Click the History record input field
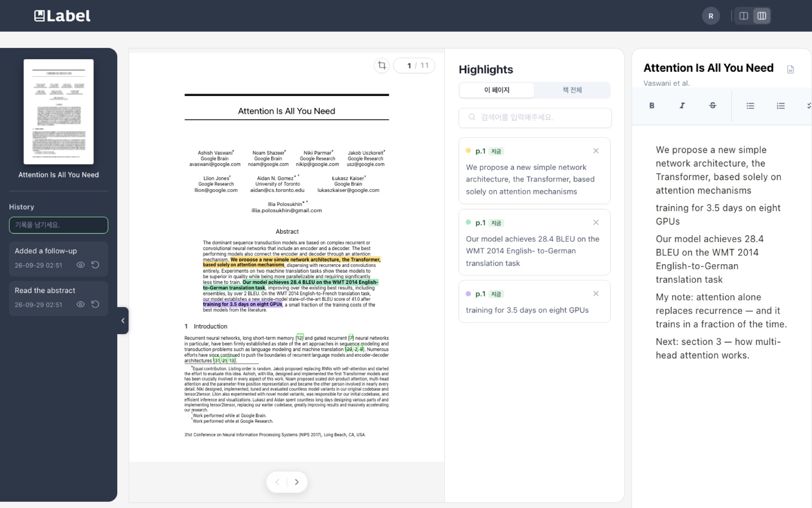Image resolution: width=812 pixels, height=508 pixels. coord(59,225)
